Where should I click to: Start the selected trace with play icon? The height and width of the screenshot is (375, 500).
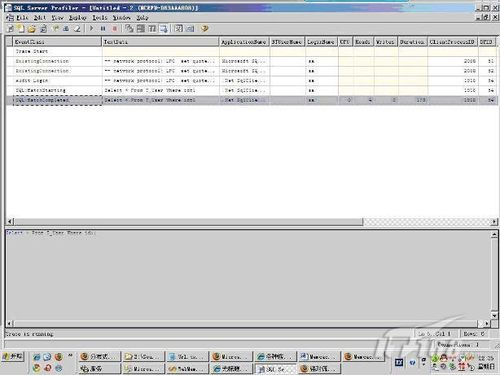point(91,29)
